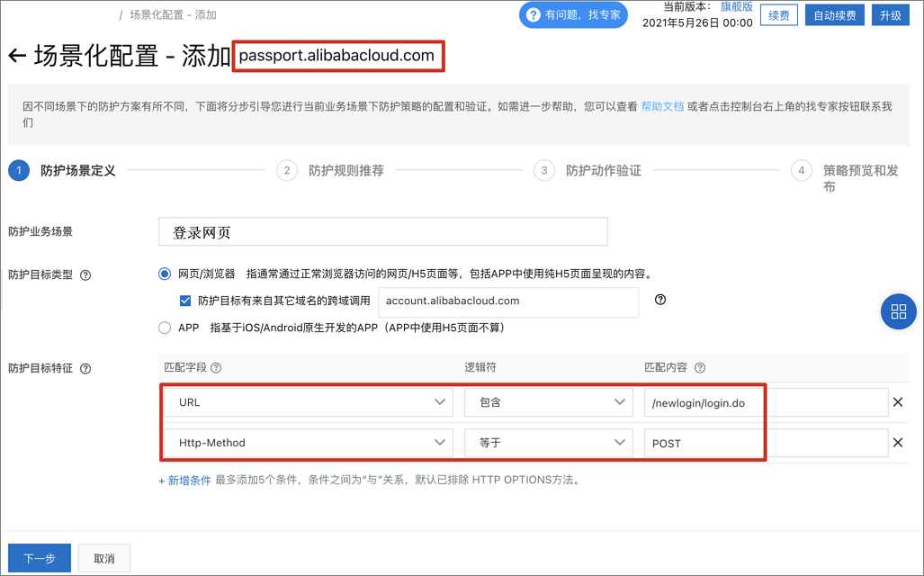
Task: Open the 帮助文档 help document link
Action: click(662, 106)
